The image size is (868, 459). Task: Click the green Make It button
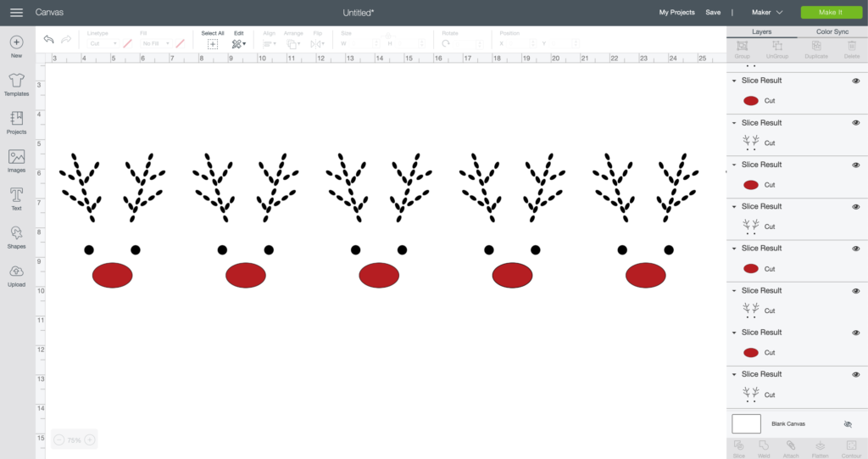coord(831,12)
